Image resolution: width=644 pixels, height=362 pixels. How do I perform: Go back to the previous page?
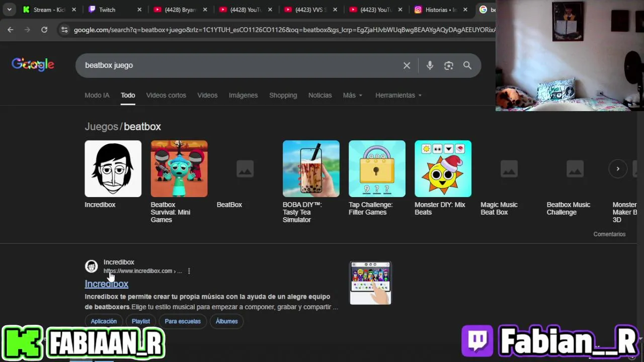click(11, 30)
